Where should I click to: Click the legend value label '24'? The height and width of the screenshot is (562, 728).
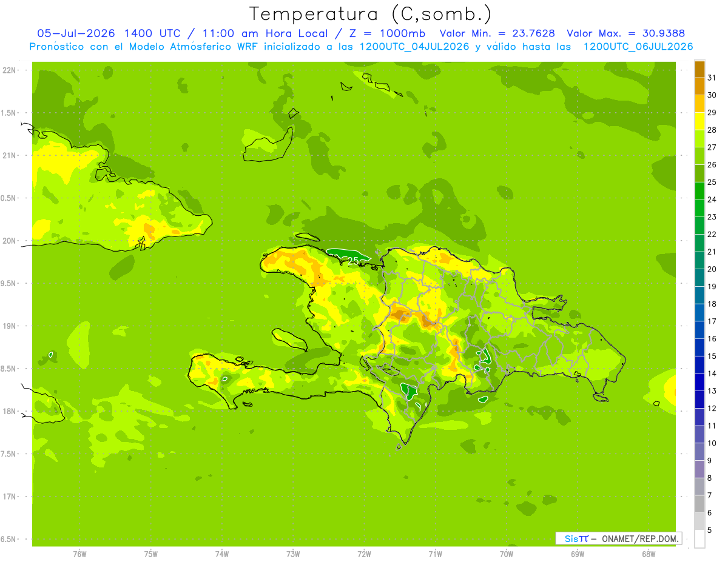[x=712, y=199]
